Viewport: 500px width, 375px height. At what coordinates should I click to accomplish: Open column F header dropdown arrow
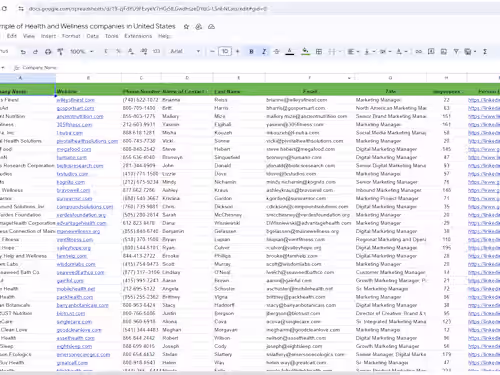pos(349,78)
